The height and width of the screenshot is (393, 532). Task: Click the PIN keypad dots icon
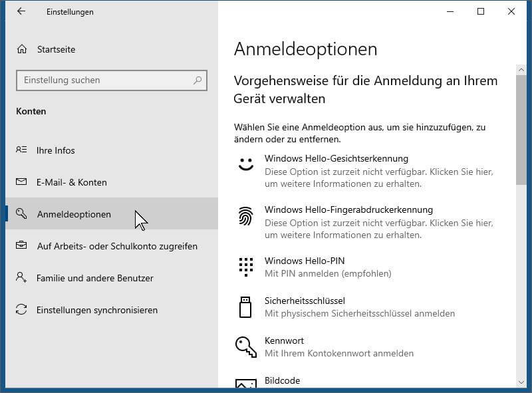[x=245, y=267]
